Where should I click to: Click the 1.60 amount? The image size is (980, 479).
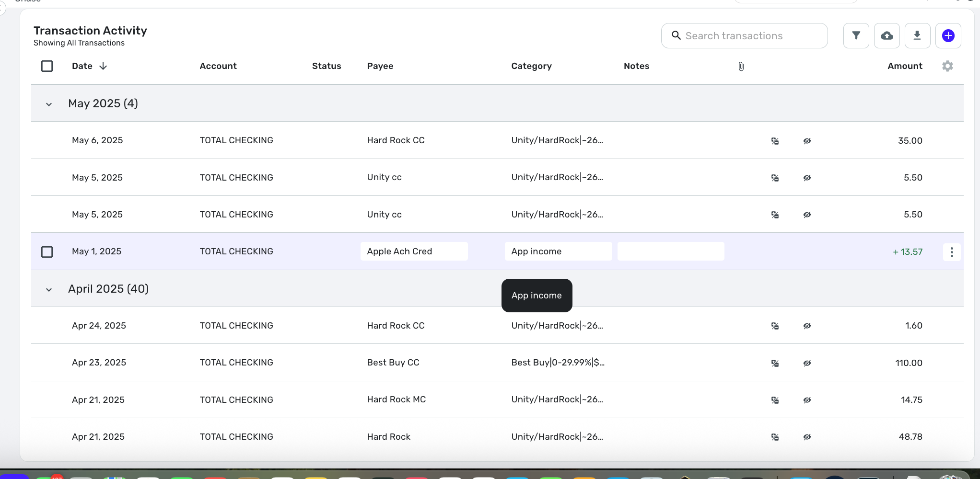[x=913, y=326]
